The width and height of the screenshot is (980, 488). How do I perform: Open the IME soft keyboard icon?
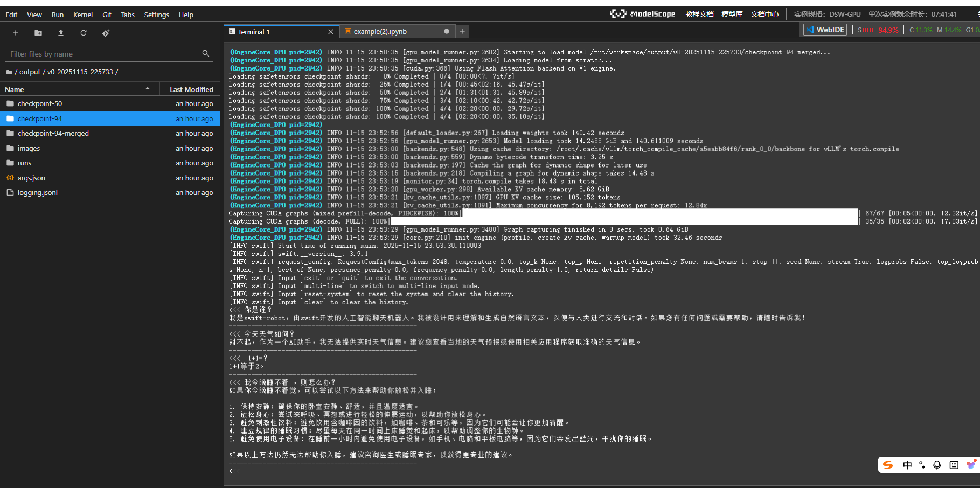click(x=954, y=465)
